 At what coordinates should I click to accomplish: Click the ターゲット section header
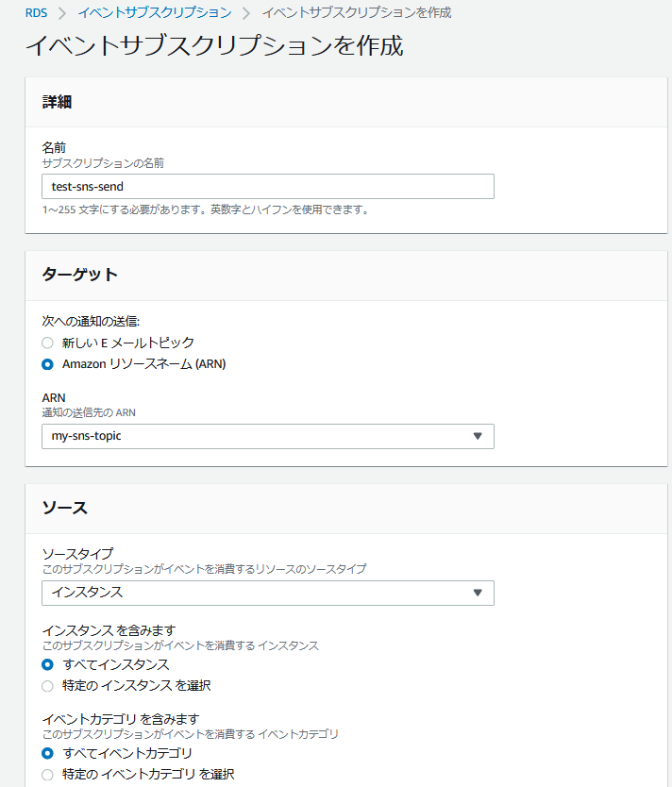pos(80,275)
